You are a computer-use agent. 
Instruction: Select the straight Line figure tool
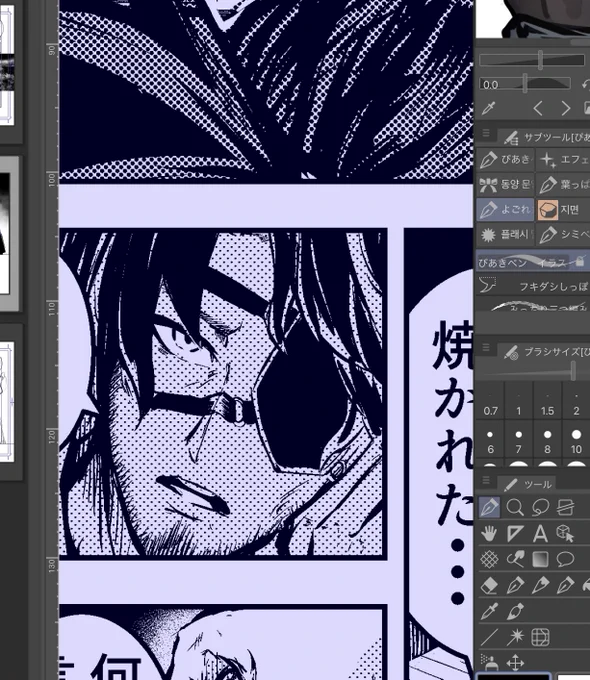[x=489, y=637]
